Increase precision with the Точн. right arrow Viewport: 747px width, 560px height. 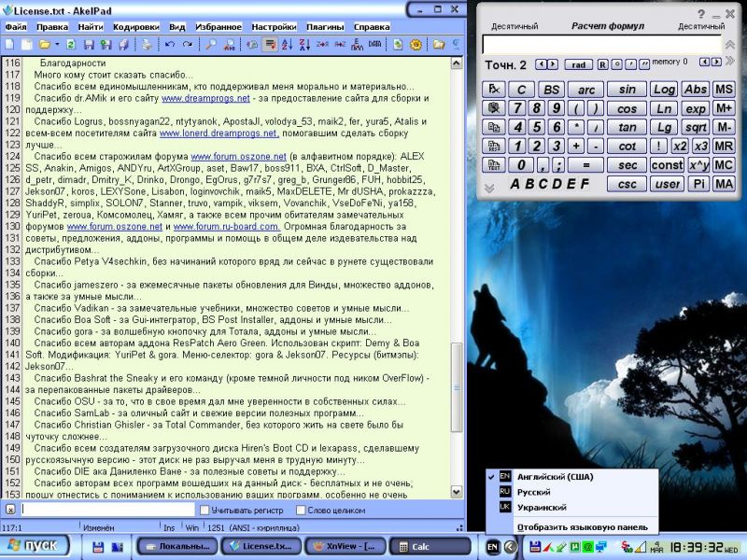click(x=555, y=64)
